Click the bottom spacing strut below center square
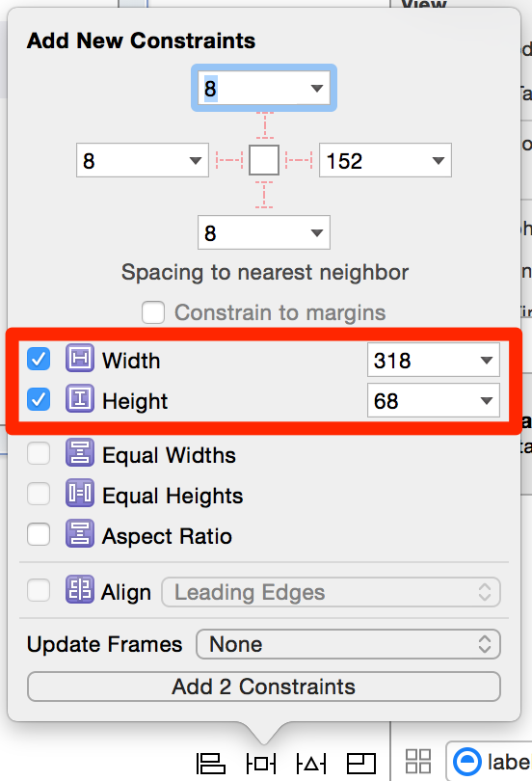Screen dimensions: 532x781 (x=264, y=195)
